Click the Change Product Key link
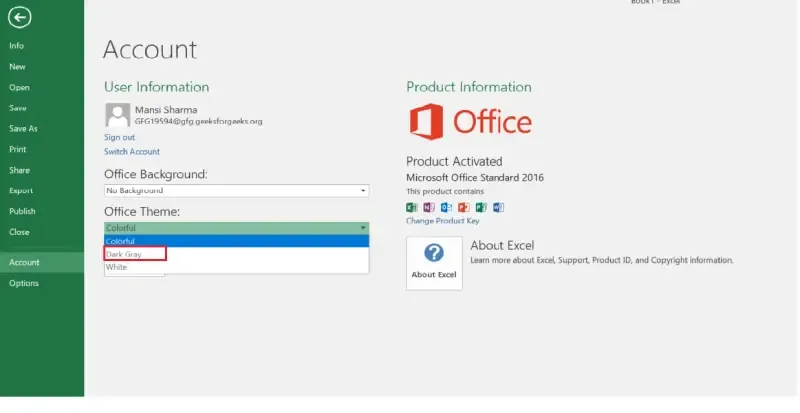800x413 pixels. pyautogui.click(x=442, y=221)
